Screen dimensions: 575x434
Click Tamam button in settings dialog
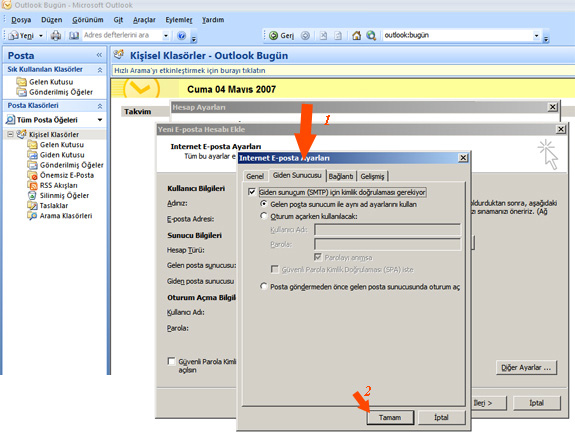coord(390,417)
